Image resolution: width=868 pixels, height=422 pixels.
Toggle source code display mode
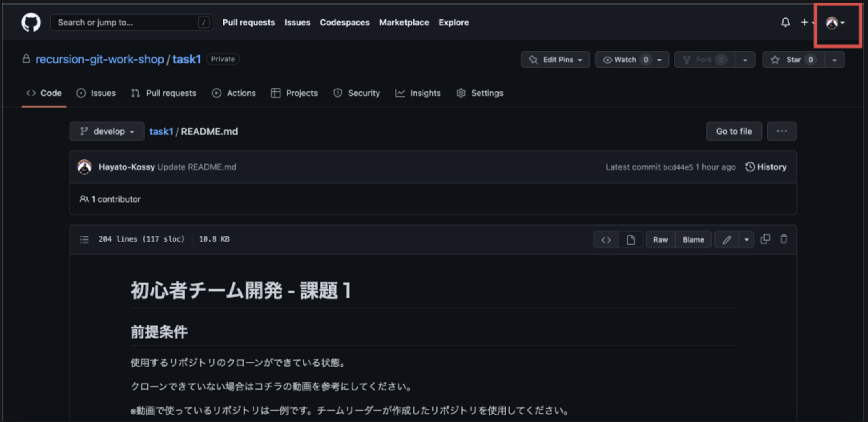click(x=606, y=239)
